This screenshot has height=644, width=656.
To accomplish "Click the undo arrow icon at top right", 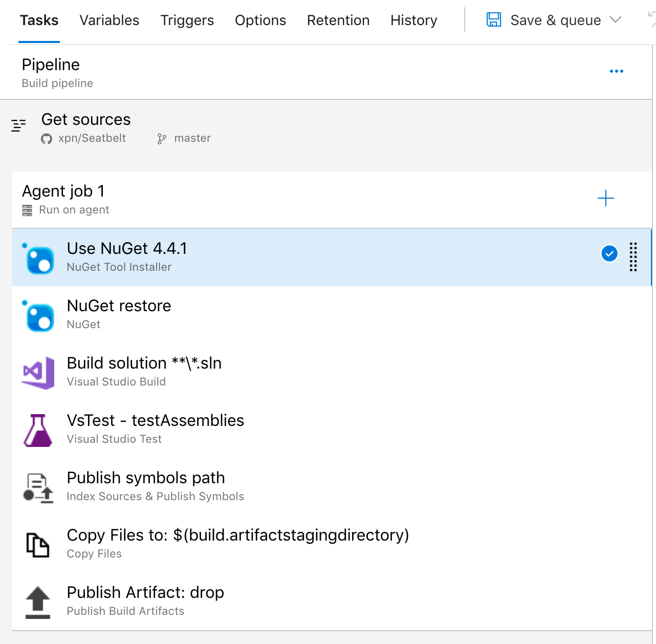I will pos(651,19).
